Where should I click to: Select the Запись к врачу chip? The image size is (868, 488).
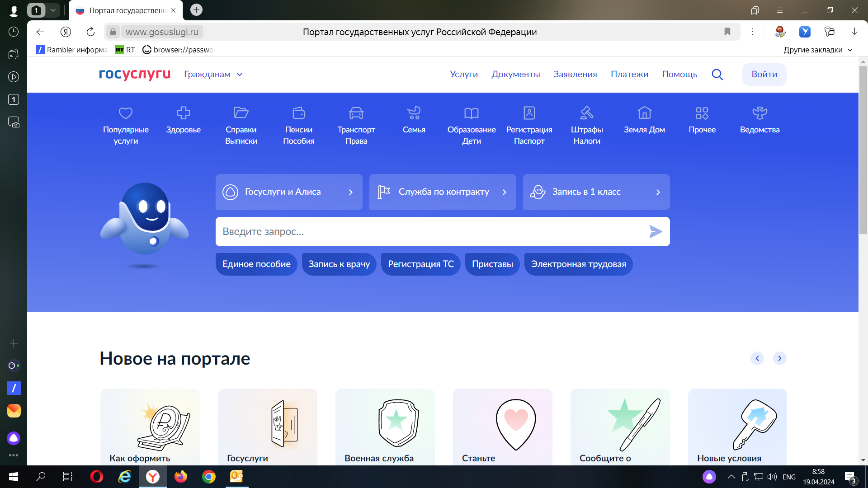tap(339, 264)
